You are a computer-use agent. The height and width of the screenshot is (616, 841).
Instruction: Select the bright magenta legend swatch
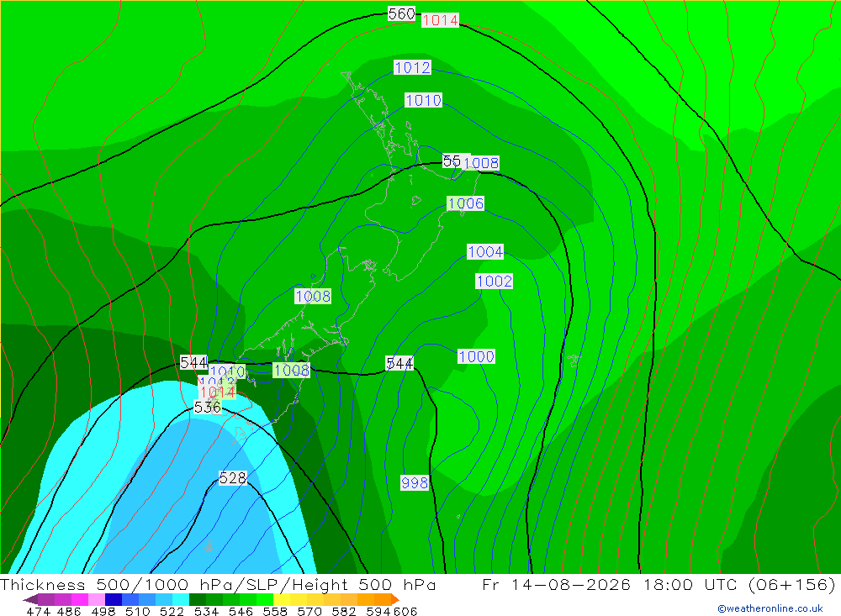[x=80, y=599]
